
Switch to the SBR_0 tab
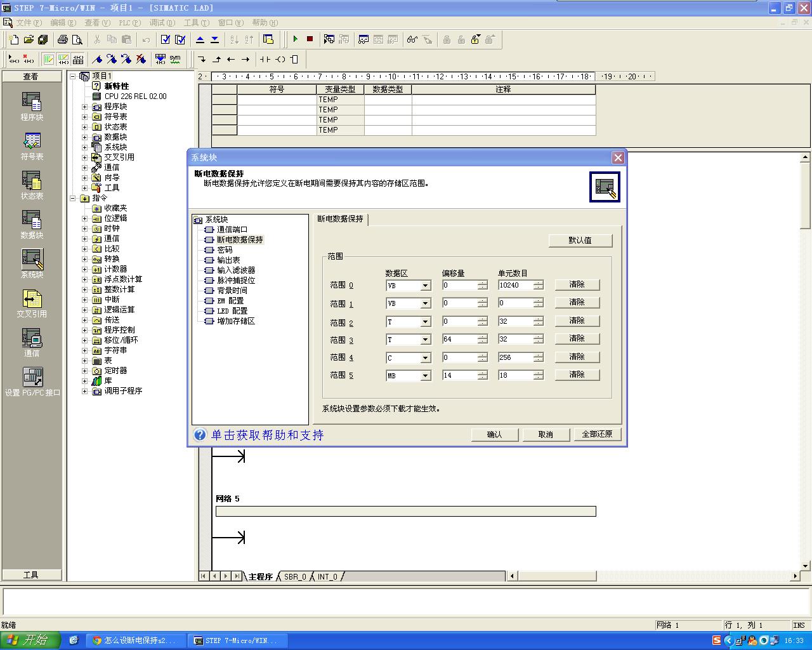295,576
